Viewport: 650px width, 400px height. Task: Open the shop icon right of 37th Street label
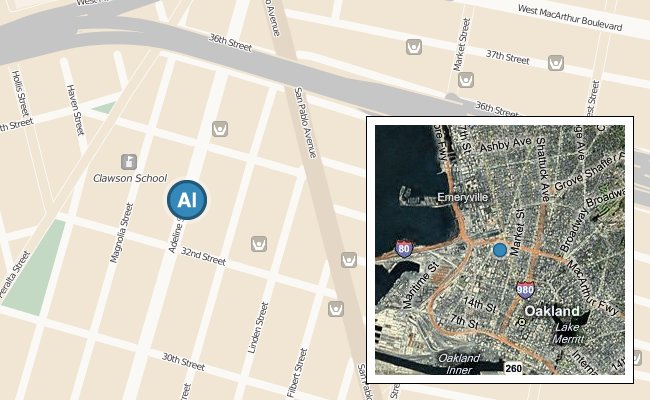click(556, 63)
